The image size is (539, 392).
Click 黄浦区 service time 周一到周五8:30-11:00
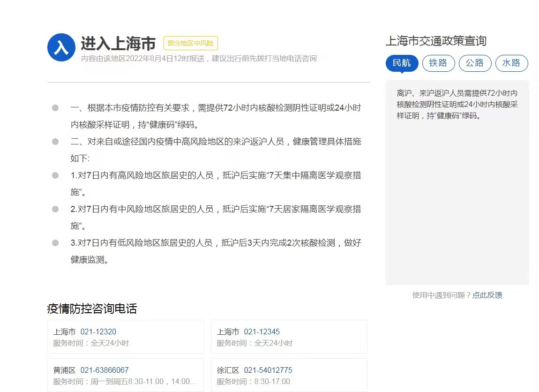(125, 382)
